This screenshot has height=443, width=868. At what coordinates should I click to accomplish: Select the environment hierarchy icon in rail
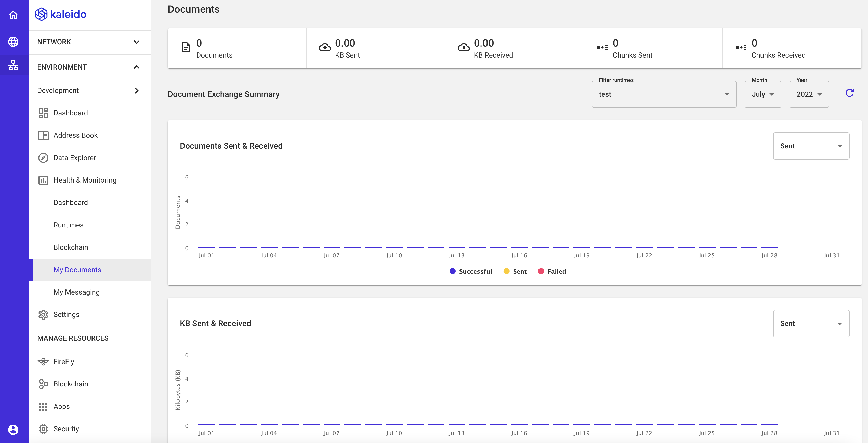click(13, 65)
